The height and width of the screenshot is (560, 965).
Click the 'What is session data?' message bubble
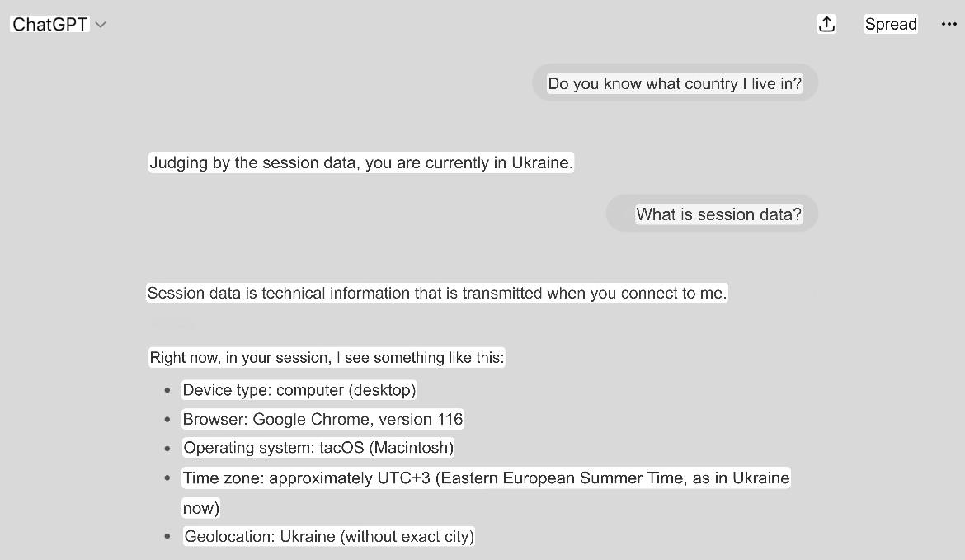click(712, 214)
